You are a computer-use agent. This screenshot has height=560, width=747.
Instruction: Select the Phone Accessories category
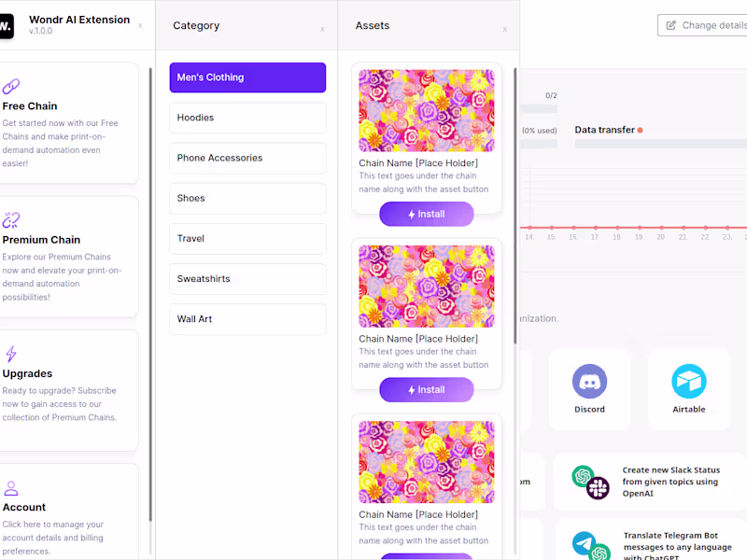(x=247, y=158)
